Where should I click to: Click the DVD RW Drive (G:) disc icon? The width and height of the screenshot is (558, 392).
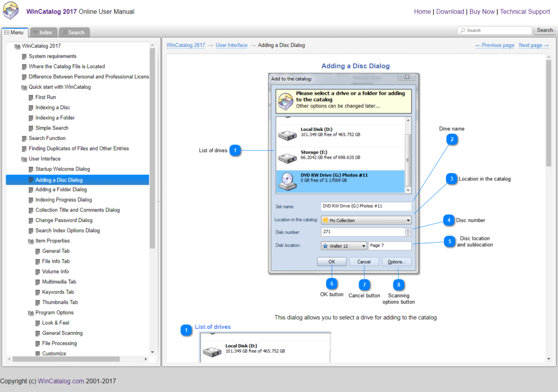pos(288,181)
